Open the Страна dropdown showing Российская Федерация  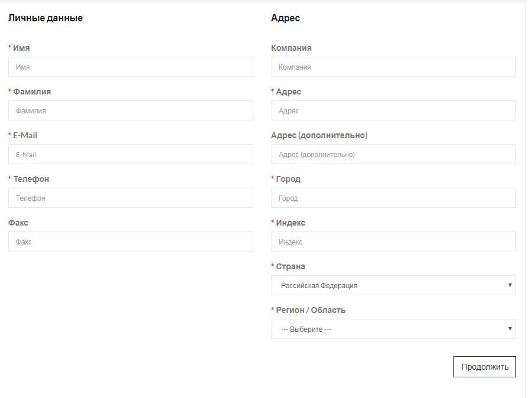[393, 285]
